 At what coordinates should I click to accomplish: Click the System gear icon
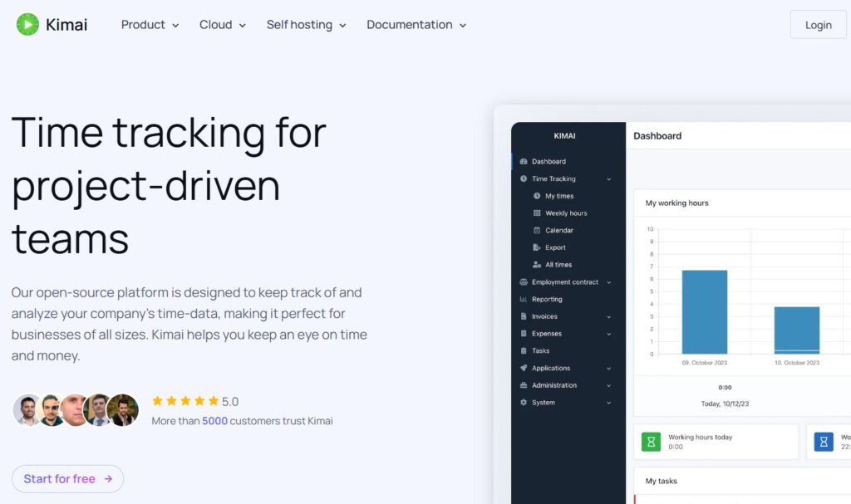(x=524, y=403)
